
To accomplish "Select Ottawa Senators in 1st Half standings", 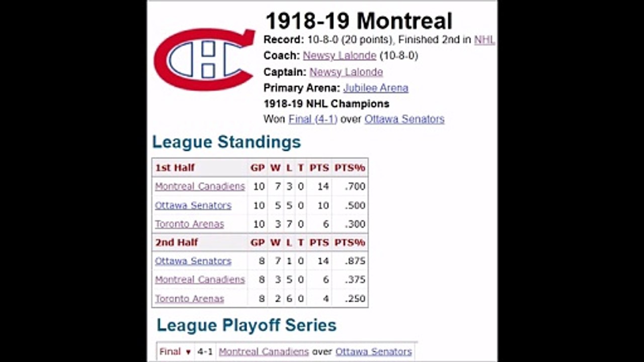I will click(x=193, y=205).
